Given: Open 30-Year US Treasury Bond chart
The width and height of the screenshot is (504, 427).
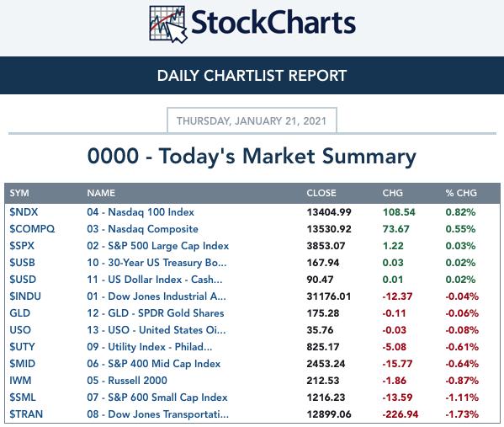Looking at the screenshot, I should tap(157, 263).
